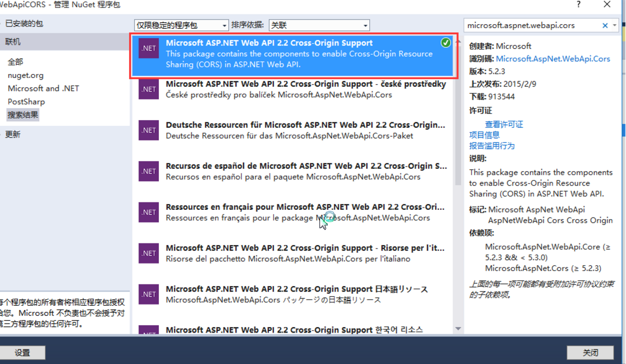Click the package list scrollbar up arrow

point(458,41)
